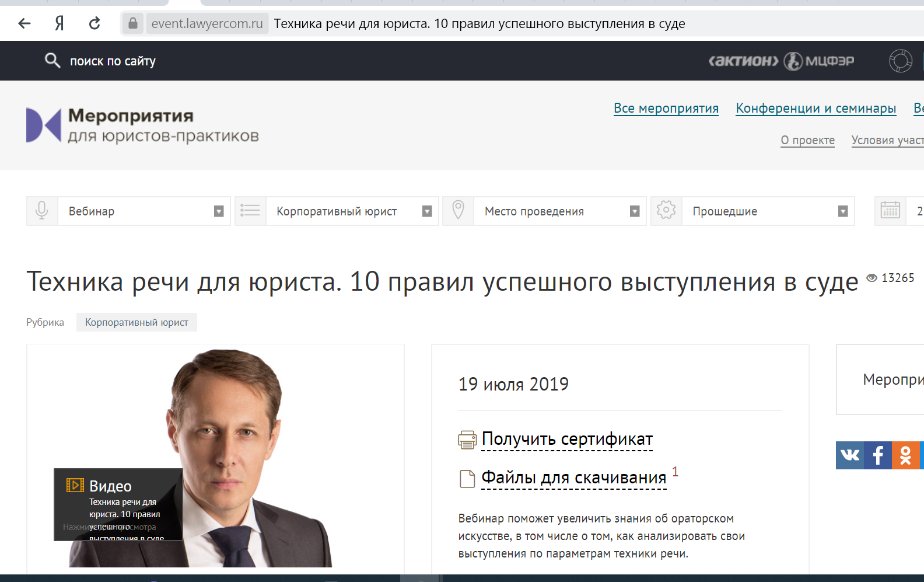Image resolution: width=924 pixels, height=582 pixels.
Task: Click the 'Видео' film icon
Action: (x=75, y=485)
